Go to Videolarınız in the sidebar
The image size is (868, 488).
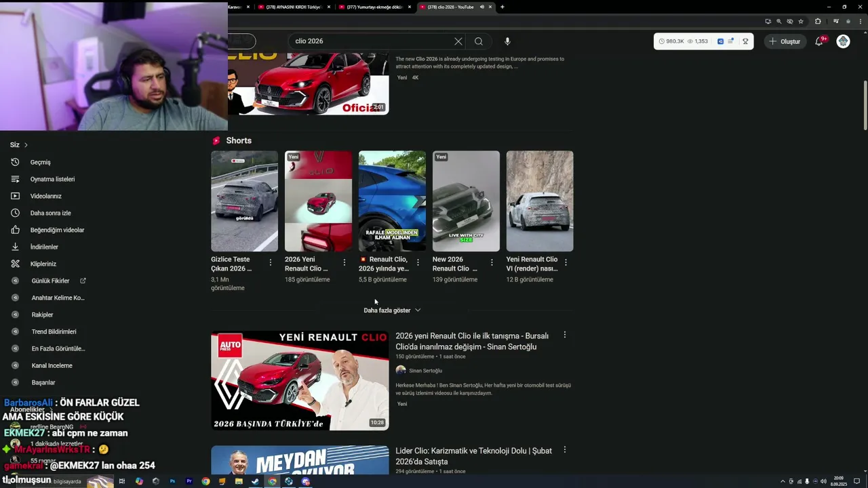pyautogui.click(x=45, y=196)
